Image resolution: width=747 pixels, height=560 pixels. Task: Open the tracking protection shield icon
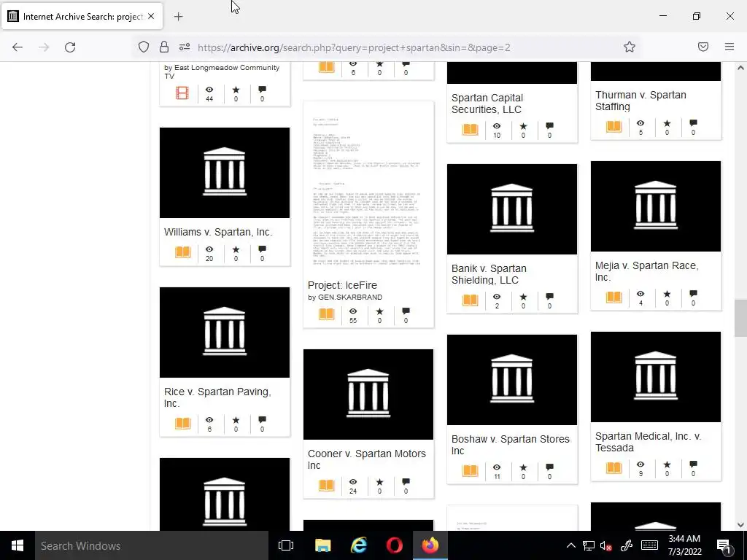[x=144, y=47]
